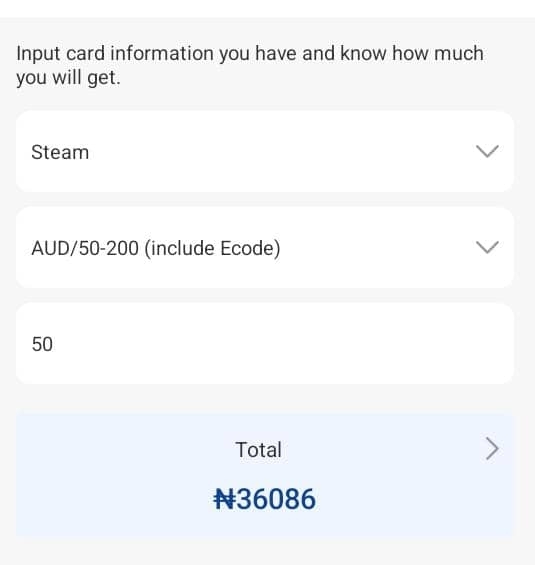Open the Total payout panel
Viewport: 535px width, 565px height.
coord(265,473)
